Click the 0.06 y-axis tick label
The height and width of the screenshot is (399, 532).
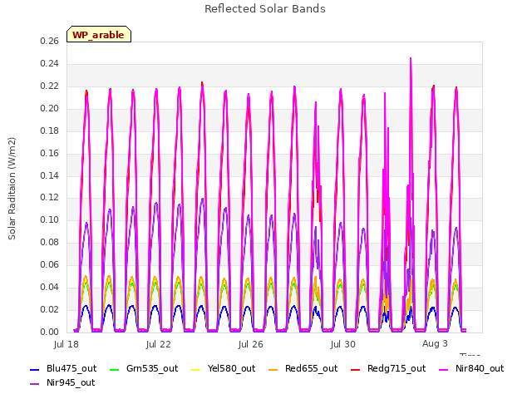50,264
